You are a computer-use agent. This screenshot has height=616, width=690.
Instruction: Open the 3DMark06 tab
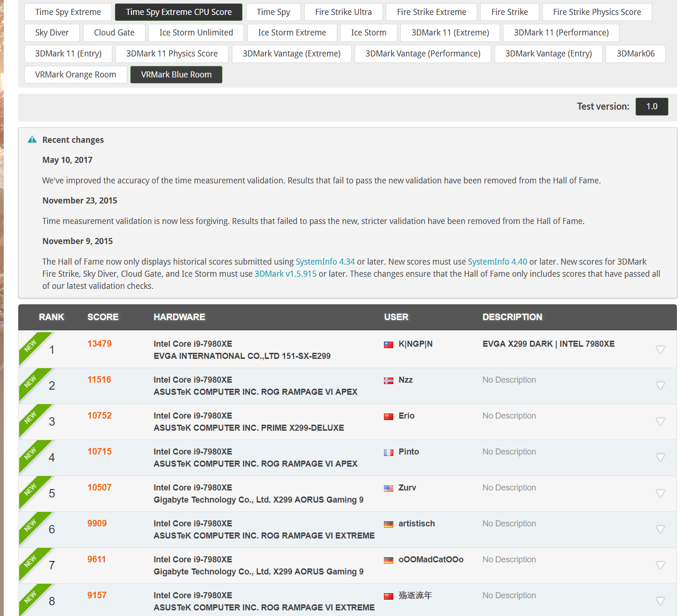click(x=635, y=54)
